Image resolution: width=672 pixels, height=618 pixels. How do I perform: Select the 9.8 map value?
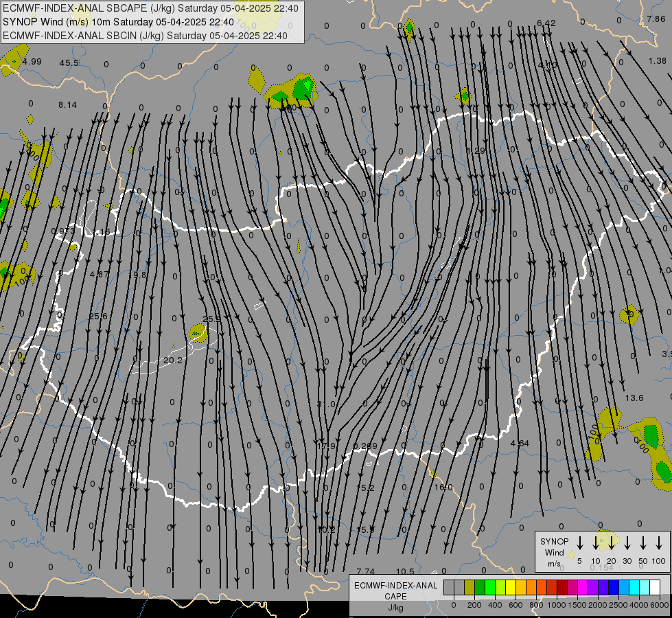point(140,275)
